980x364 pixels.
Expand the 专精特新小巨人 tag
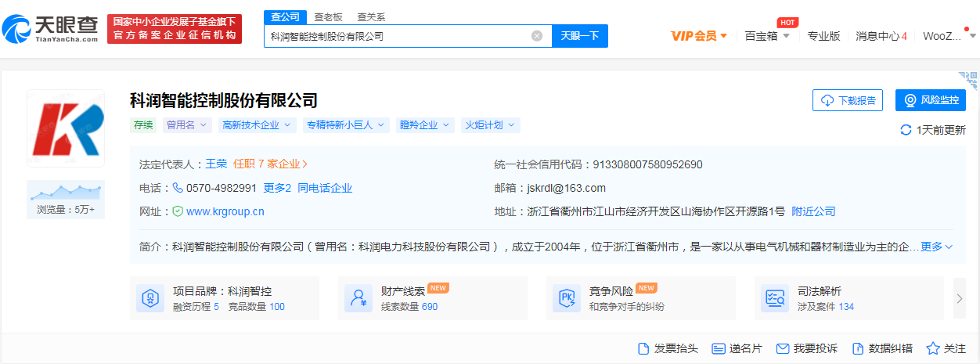(345, 125)
